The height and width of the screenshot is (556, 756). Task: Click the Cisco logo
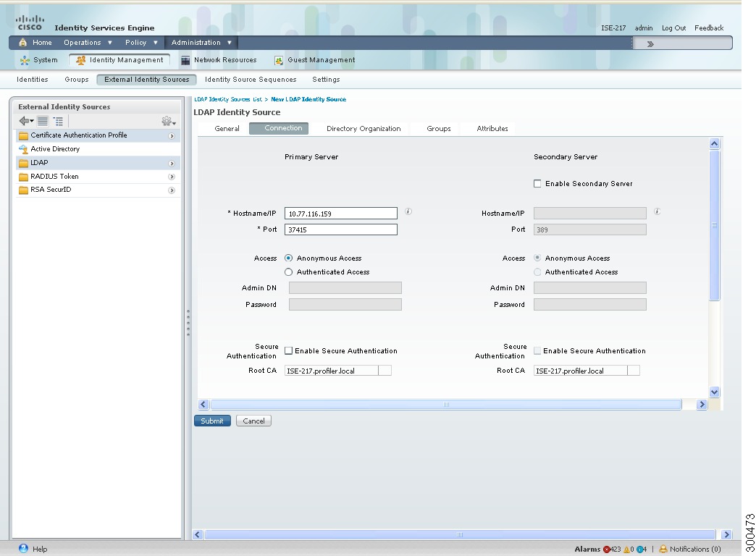(30, 22)
